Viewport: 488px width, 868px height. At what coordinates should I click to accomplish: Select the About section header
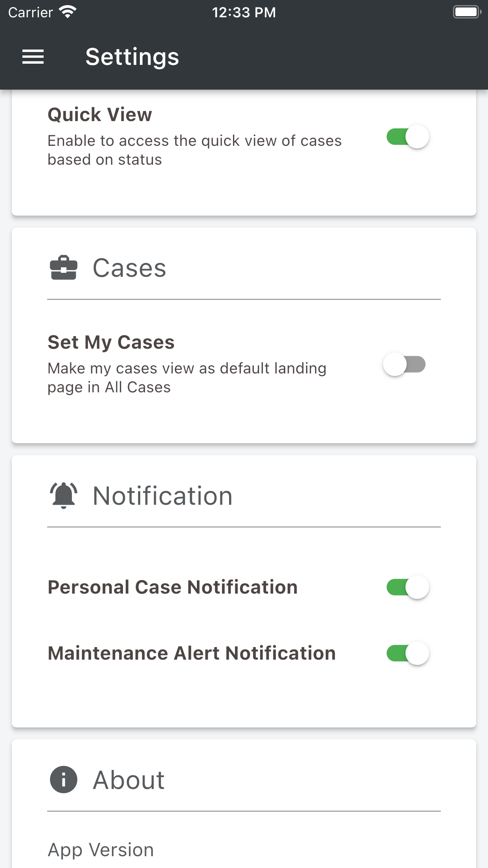click(x=128, y=780)
